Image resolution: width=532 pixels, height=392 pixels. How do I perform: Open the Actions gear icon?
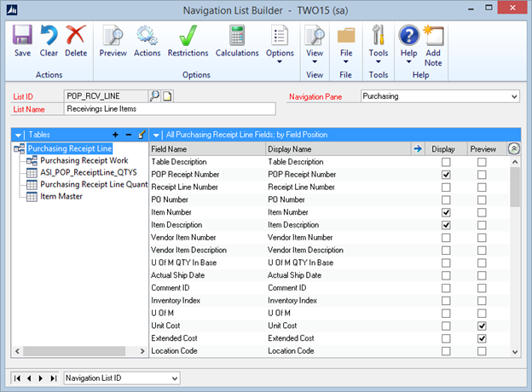coord(147,40)
